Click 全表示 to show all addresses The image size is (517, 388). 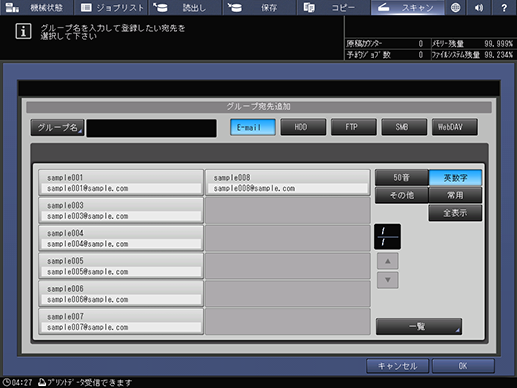tap(455, 213)
